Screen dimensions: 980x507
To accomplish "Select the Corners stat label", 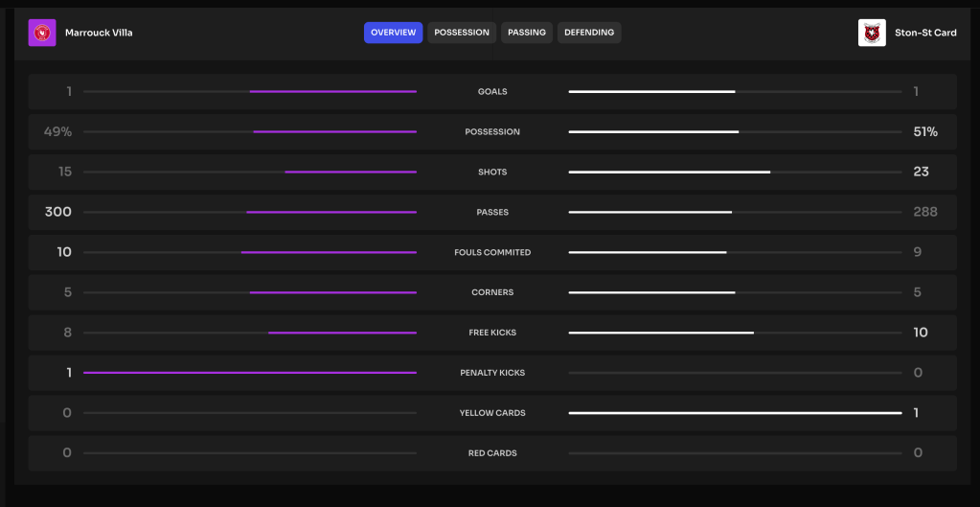I will (492, 293).
